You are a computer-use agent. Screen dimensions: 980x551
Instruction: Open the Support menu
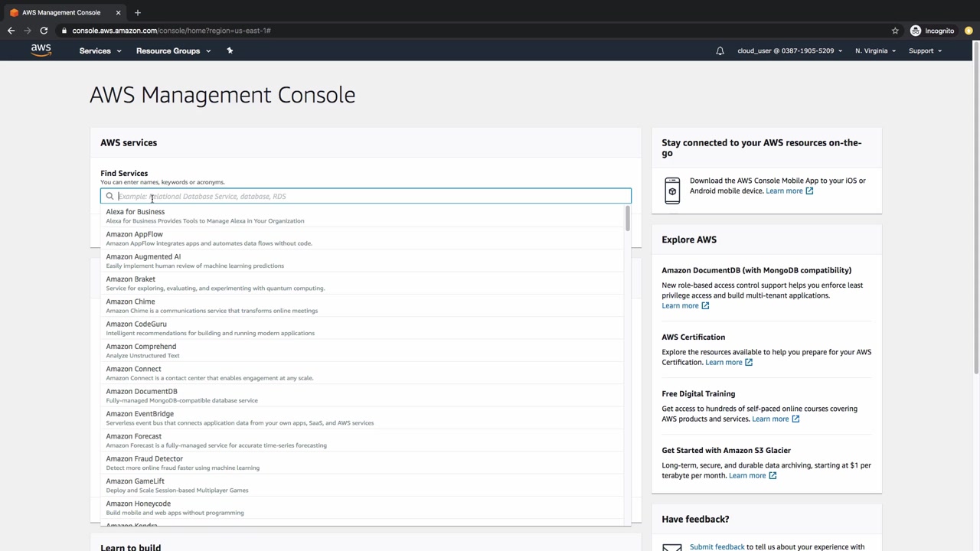pos(925,51)
